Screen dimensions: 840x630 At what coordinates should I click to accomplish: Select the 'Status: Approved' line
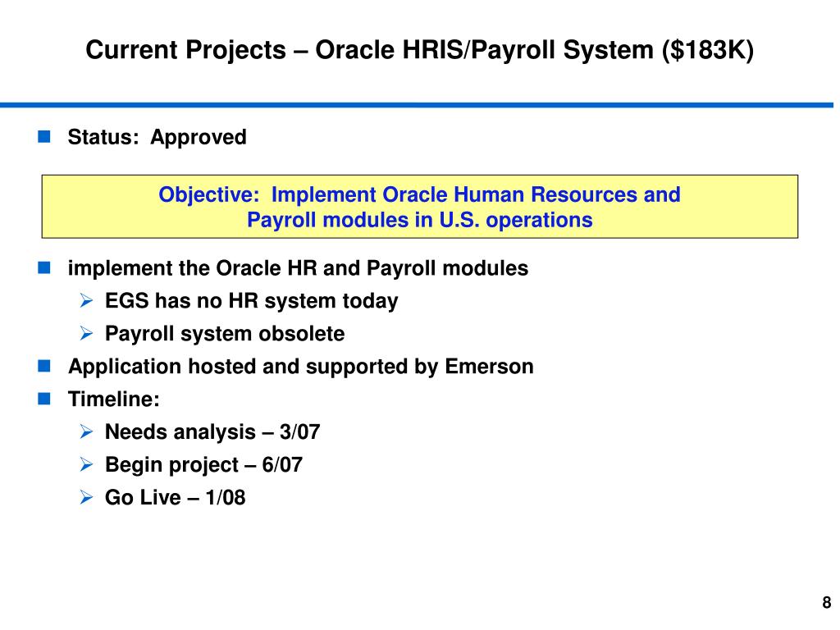pos(157,137)
